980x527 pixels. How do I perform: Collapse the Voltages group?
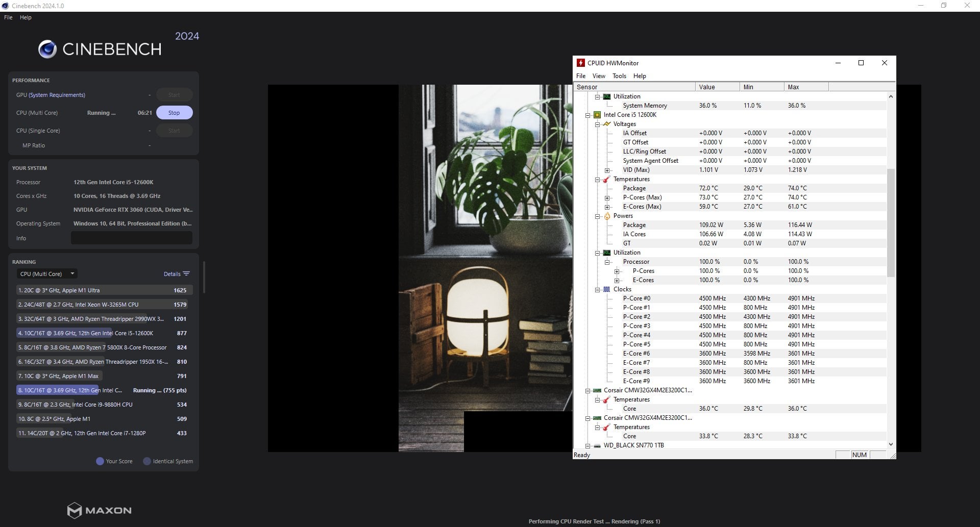point(597,124)
